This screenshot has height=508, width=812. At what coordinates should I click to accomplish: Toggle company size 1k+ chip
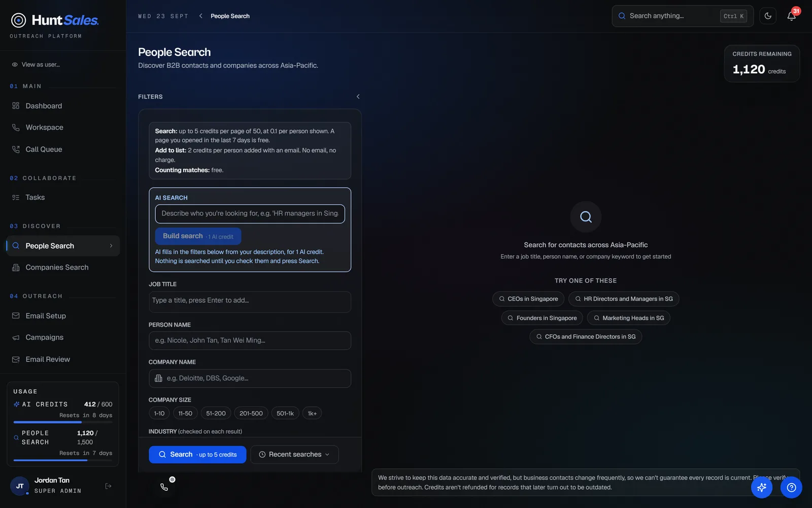coord(312,414)
